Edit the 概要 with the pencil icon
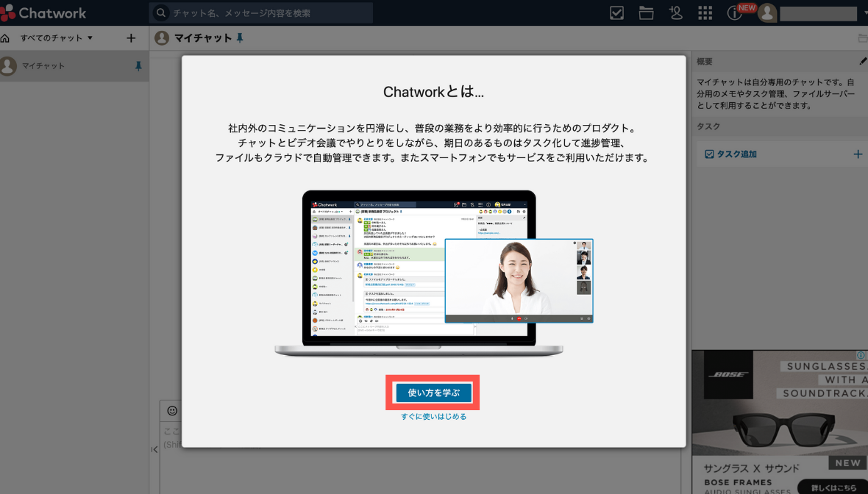The image size is (868, 494). (x=863, y=62)
